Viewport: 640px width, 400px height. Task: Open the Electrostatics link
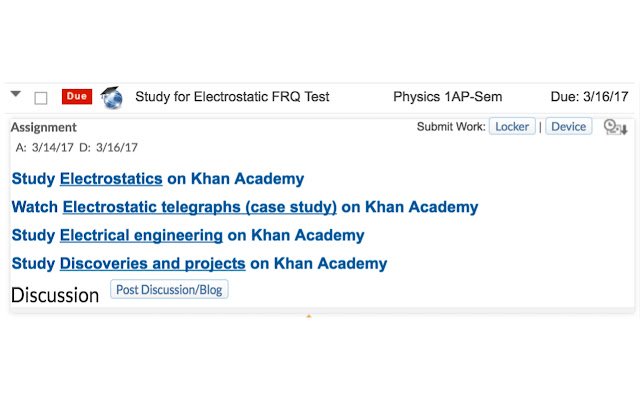coord(111,179)
